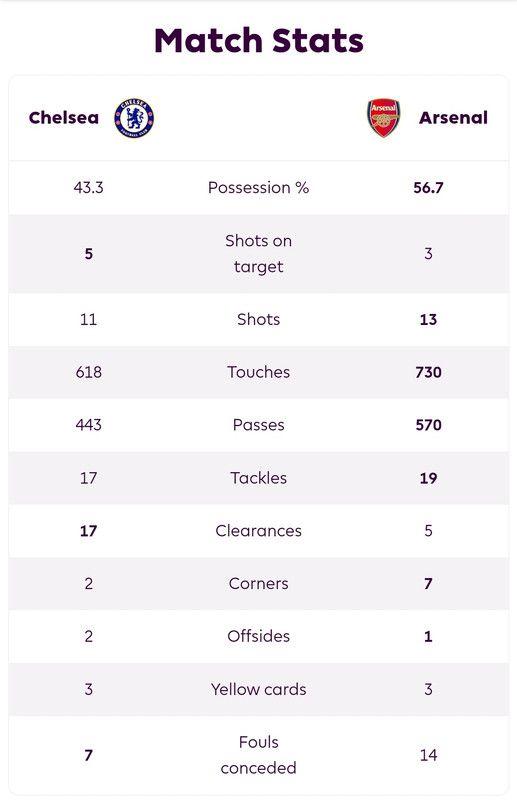Click the Clearances row label
Viewport: 517px width, 800px height.
click(x=258, y=531)
